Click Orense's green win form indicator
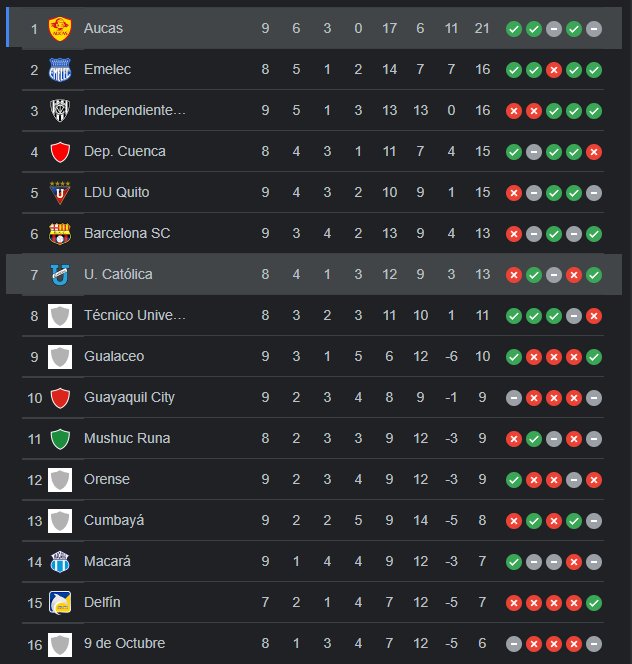Image resolution: width=632 pixels, height=664 pixels. (x=514, y=480)
